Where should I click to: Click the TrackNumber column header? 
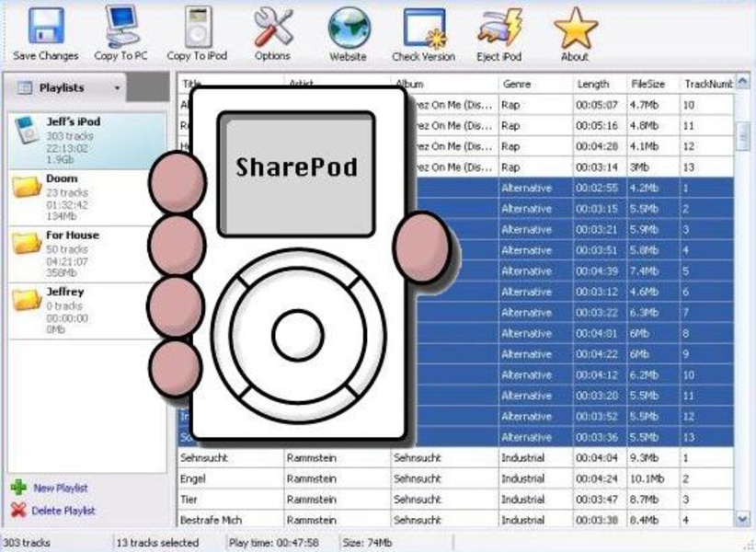pyautogui.click(x=709, y=84)
